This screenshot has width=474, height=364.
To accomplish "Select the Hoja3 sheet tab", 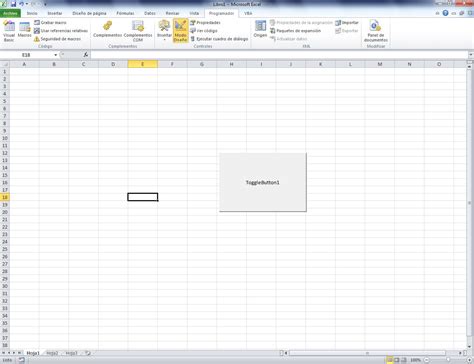I will click(71, 353).
